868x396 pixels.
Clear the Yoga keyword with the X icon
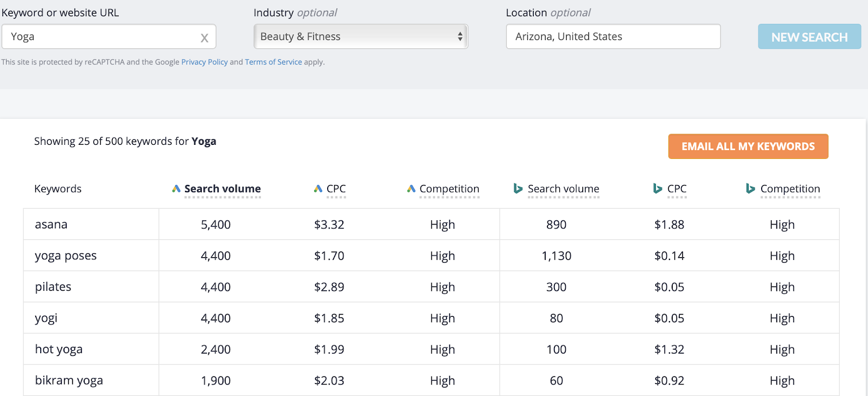tap(204, 37)
